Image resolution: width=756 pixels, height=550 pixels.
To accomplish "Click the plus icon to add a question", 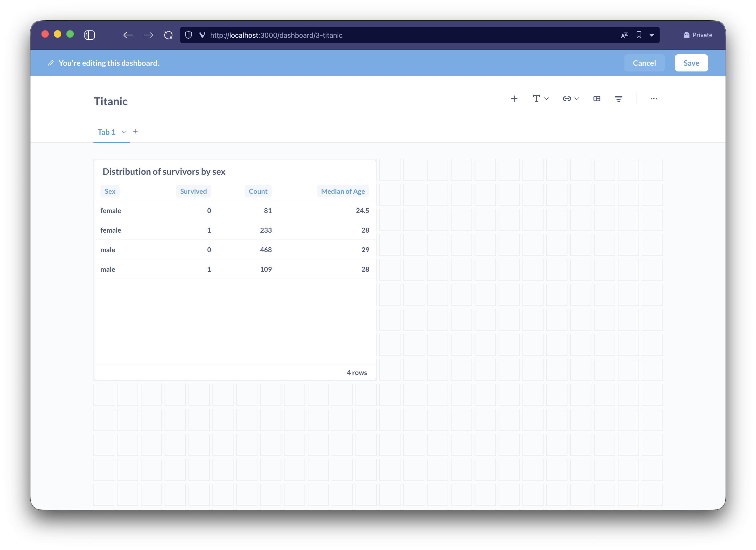I will (x=514, y=99).
